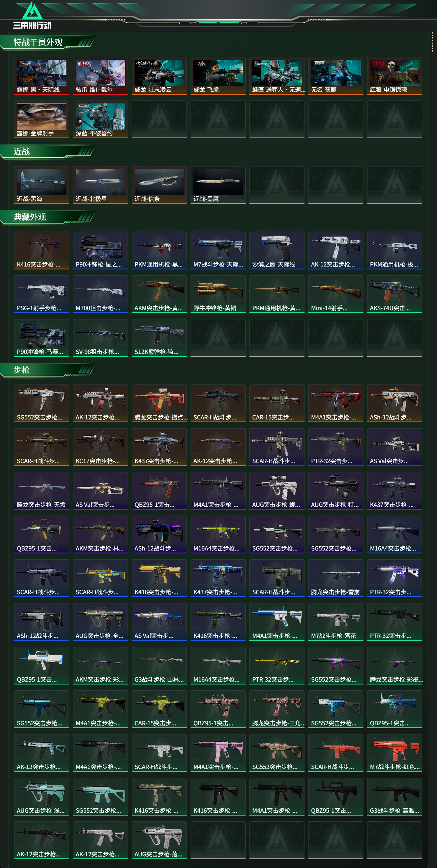
Task: Click the Delta Force triangle logo
Action: coord(32,11)
